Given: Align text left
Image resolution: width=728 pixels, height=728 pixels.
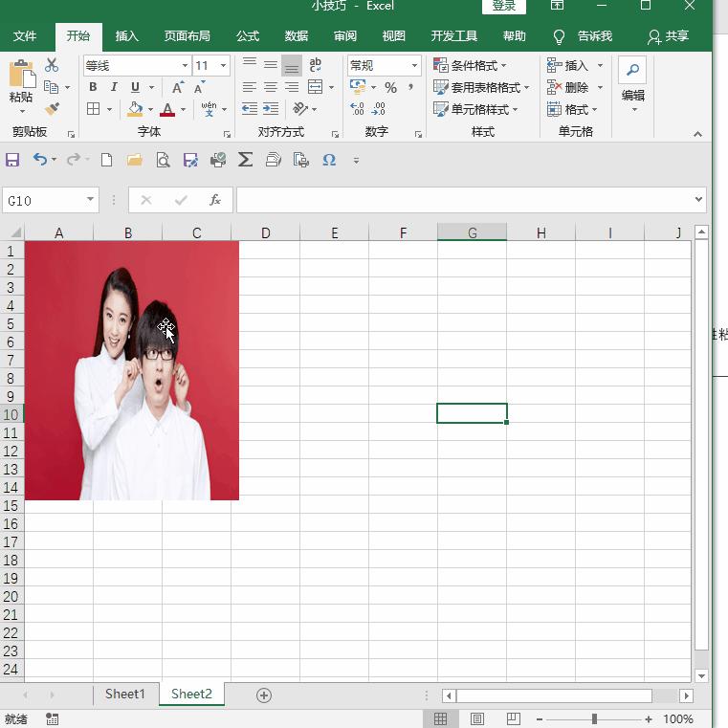Looking at the screenshot, I should [x=250, y=87].
